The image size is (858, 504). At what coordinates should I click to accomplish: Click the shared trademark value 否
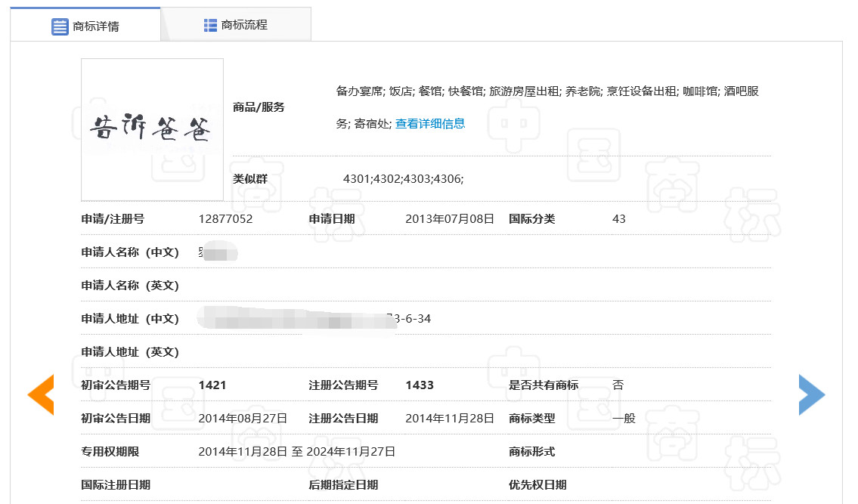[x=618, y=385]
